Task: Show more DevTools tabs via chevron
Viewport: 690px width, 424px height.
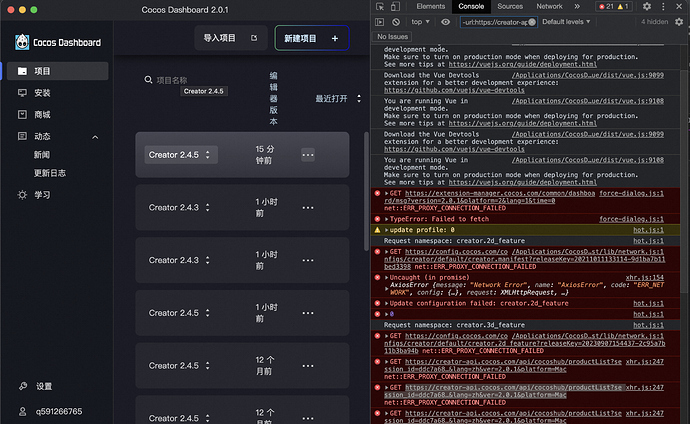Action: tap(577, 7)
